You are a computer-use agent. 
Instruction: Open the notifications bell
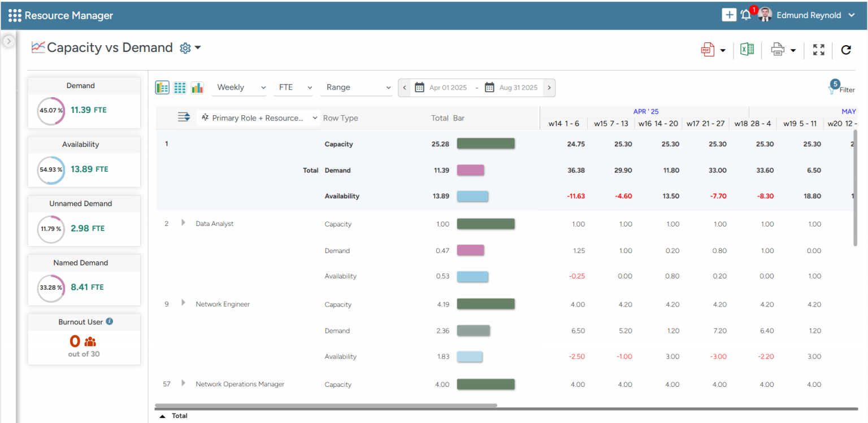point(745,14)
